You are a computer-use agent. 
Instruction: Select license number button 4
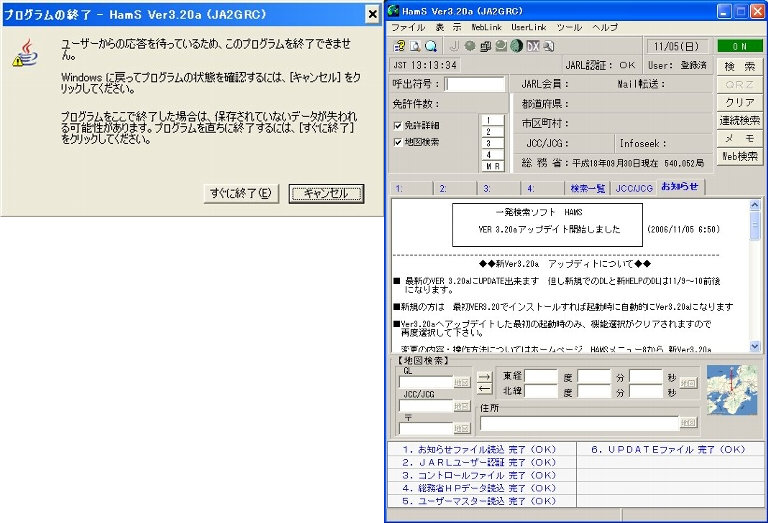pos(492,155)
